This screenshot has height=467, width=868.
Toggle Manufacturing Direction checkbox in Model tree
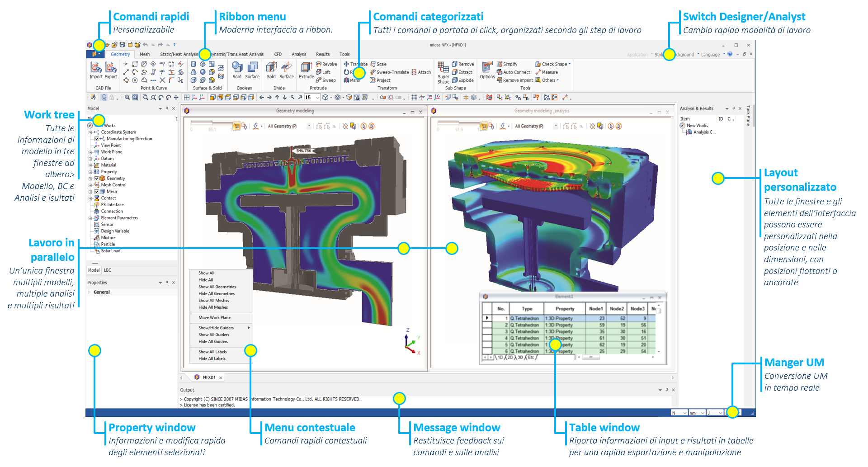click(x=96, y=139)
